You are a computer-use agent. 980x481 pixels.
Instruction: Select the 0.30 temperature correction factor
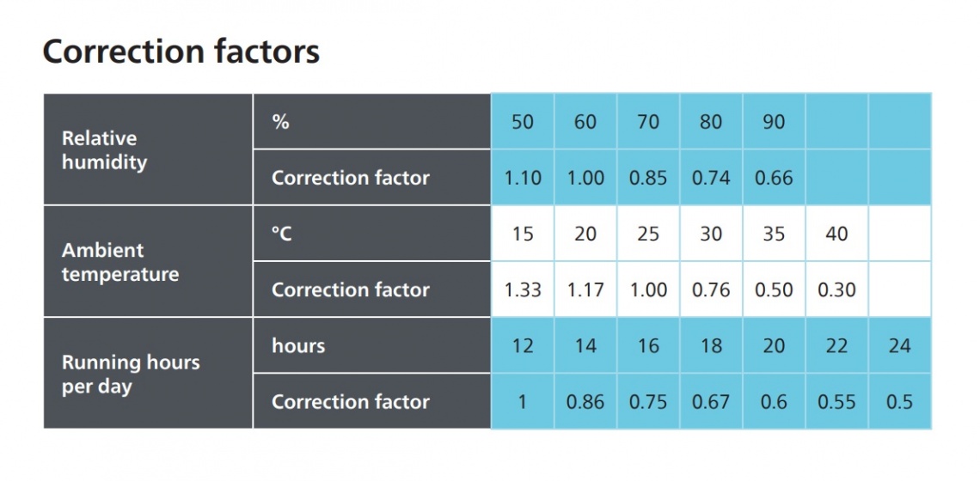(x=837, y=289)
